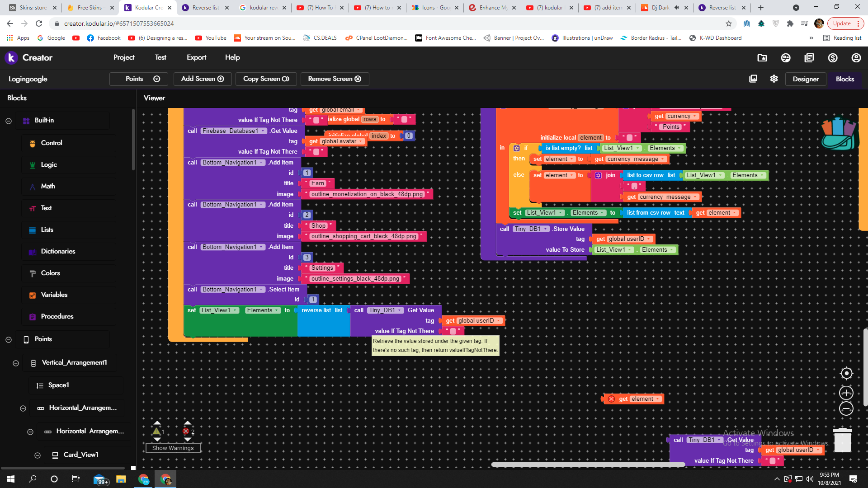Open the settings gear icon
Viewport: 868px width, 488px height.
click(x=774, y=79)
